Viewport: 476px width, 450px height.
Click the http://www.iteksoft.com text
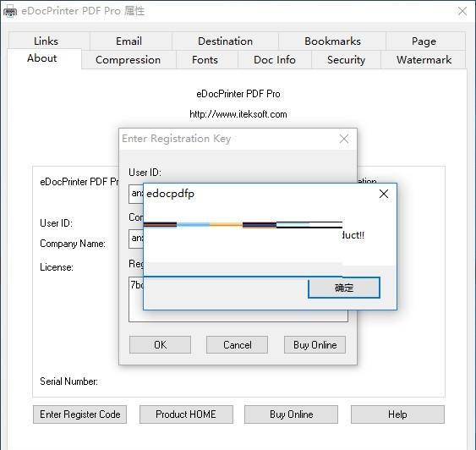238,114
